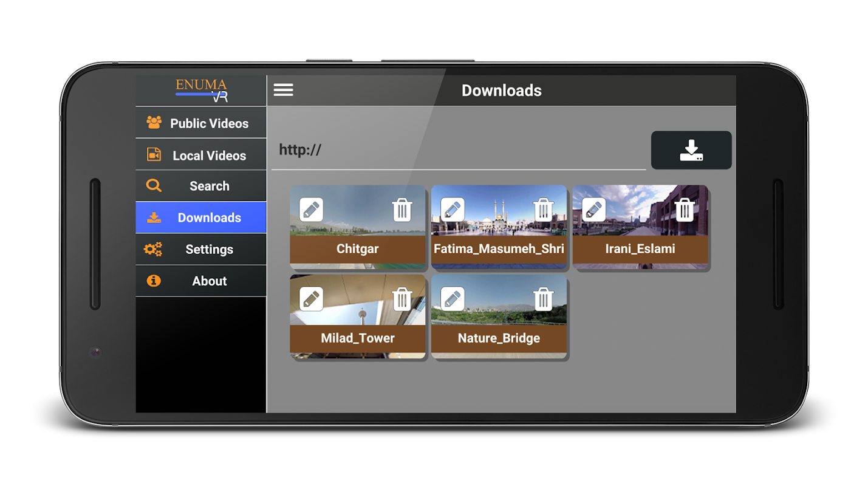Image resolution: width=868 pixels, height=486 pixels.
Task: Open Settings from sidebar
Action: pyautogui.click(x=201, y=249)
